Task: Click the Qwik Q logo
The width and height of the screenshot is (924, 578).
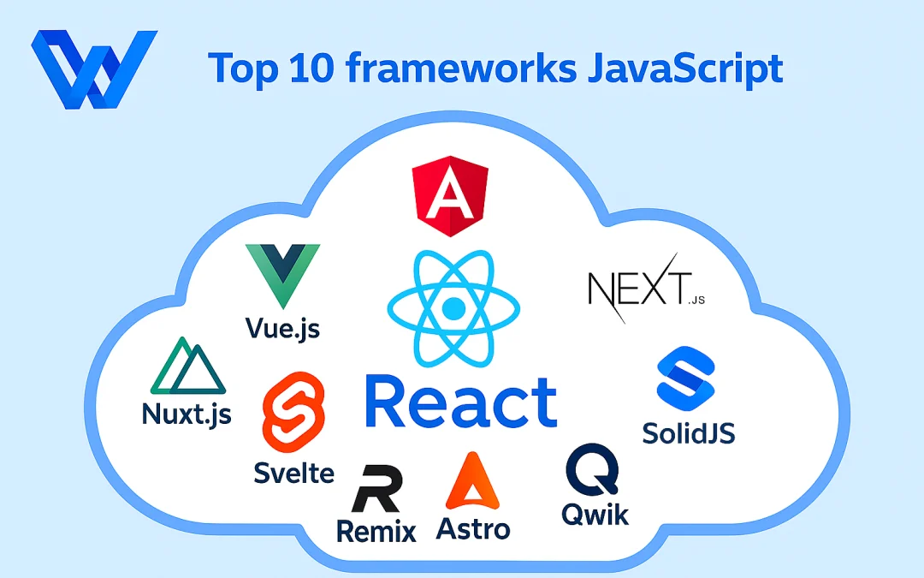Action: (593, 469)
